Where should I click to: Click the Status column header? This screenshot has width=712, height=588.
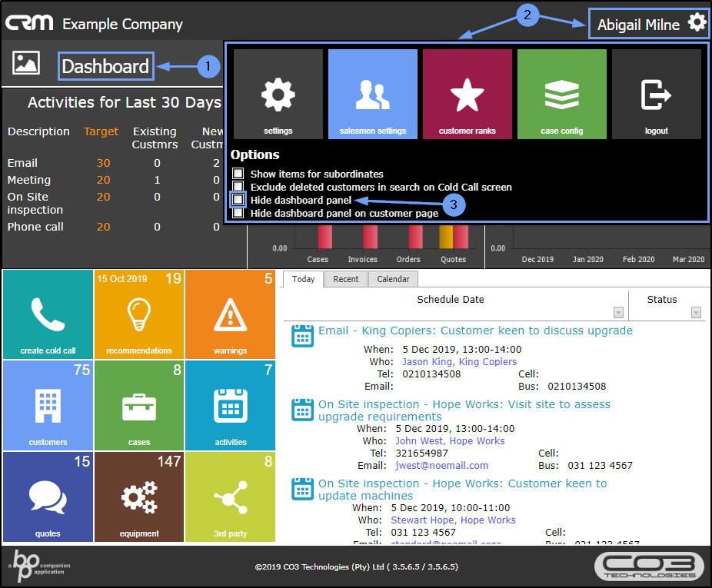662,299
